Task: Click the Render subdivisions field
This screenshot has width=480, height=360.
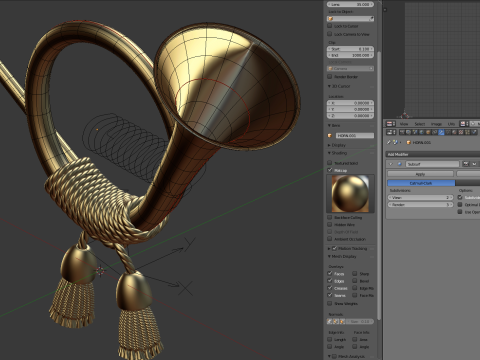Action: pos(420,205)
